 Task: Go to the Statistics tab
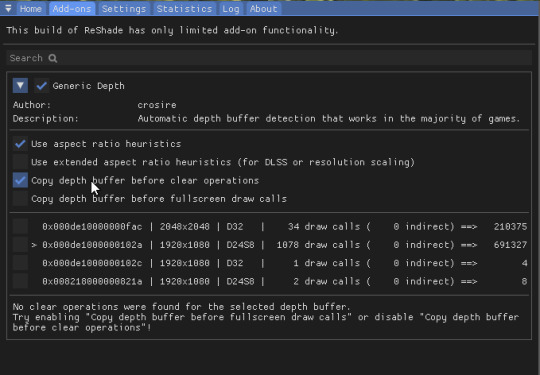[x=184, y=9]
